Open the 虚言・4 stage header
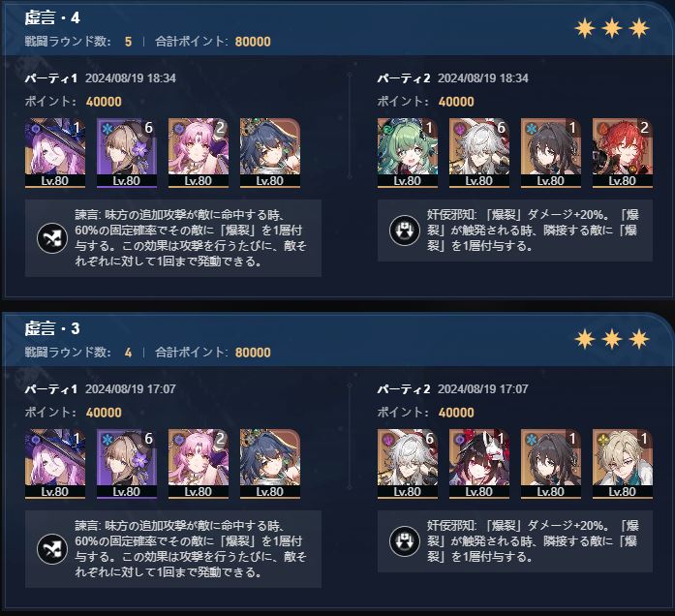This screenshot has width=675, height=616. 52,17
